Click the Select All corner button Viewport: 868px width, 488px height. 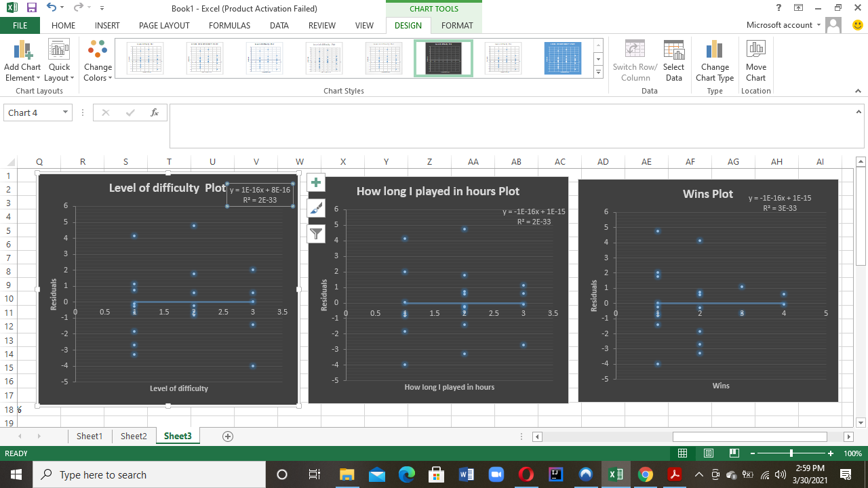pos(9,162)
